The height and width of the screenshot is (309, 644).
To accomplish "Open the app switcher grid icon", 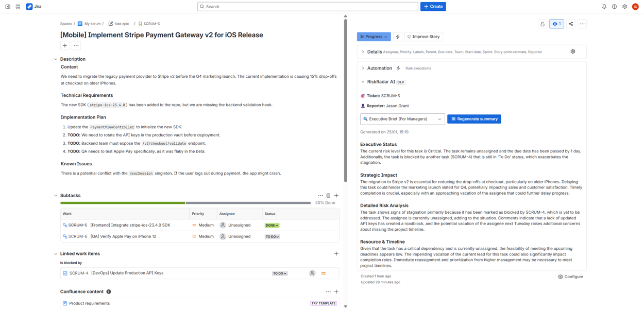I will (x=18, y=7).
